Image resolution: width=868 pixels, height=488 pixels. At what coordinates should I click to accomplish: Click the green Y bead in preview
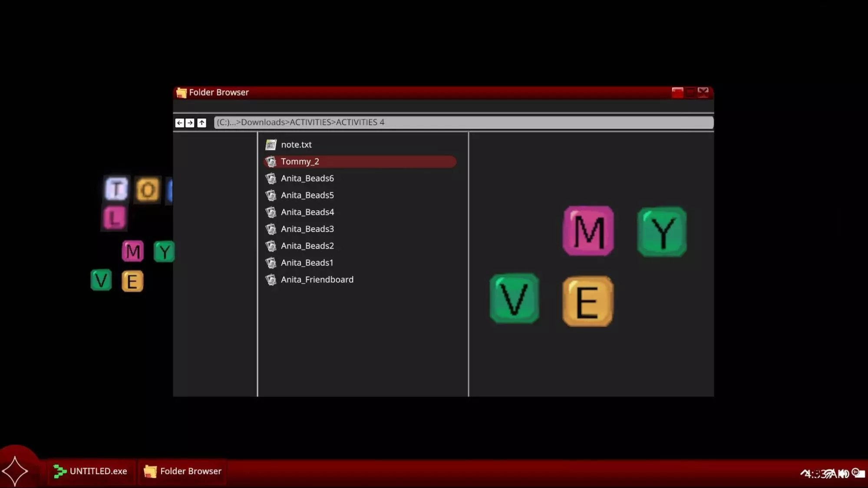tap(662, 232)
